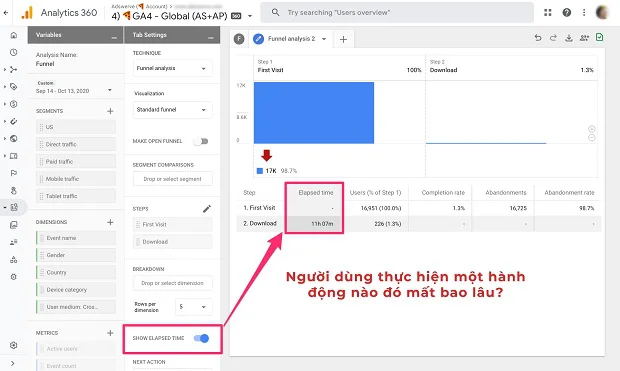Open the globe Demographics icon in sidebar
Viewport: 620px width, 371px height.
coord(14,138)
